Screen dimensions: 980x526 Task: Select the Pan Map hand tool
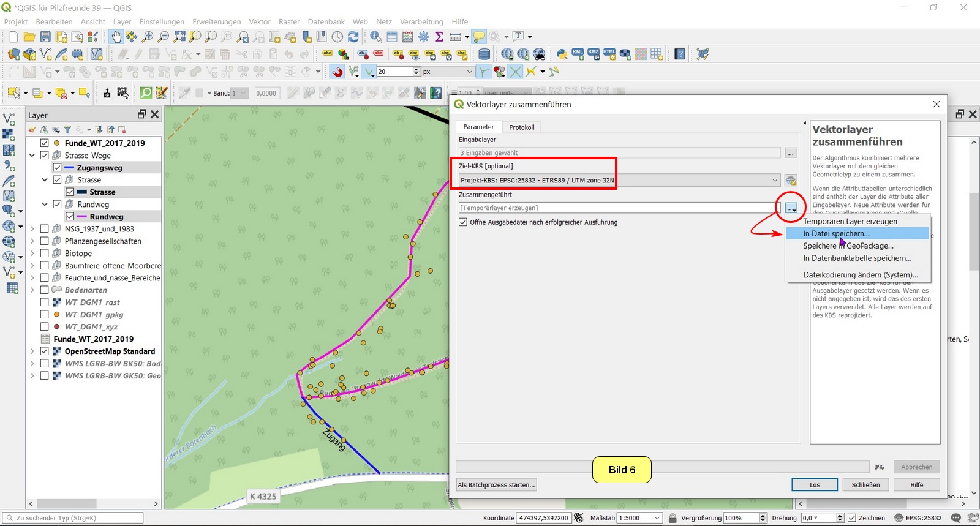click(x=116, y=37)
